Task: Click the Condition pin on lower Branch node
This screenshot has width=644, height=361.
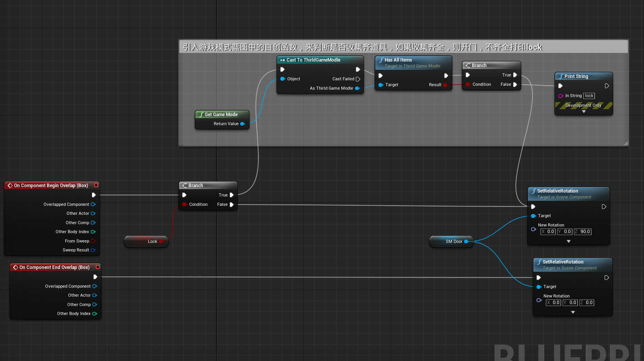Action: point(185,204)
